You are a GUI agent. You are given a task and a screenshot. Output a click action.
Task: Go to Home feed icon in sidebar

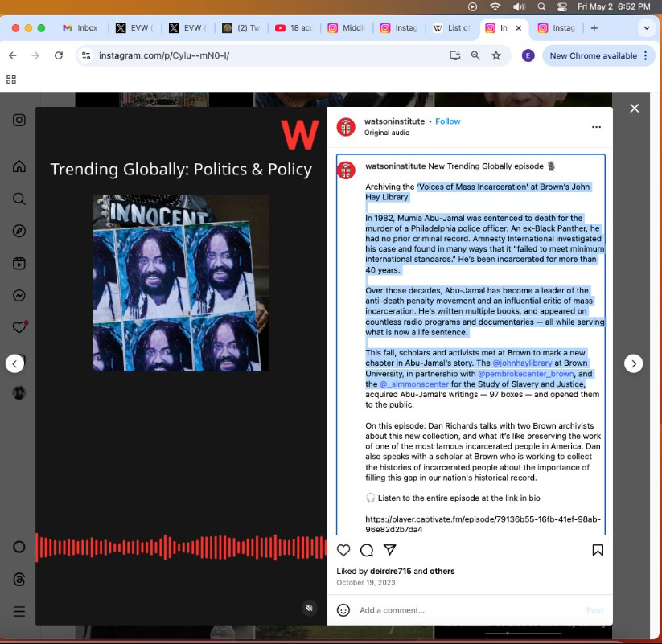click(19, 166)
